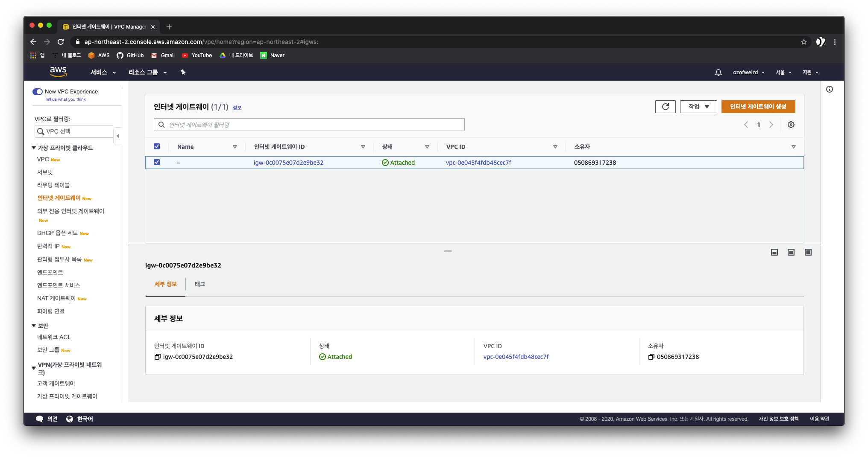The image size is (868, 457).
Task: Open vpc-0e045f4fdb48cec7f link in table row
Action: click(x=478, y=163)
